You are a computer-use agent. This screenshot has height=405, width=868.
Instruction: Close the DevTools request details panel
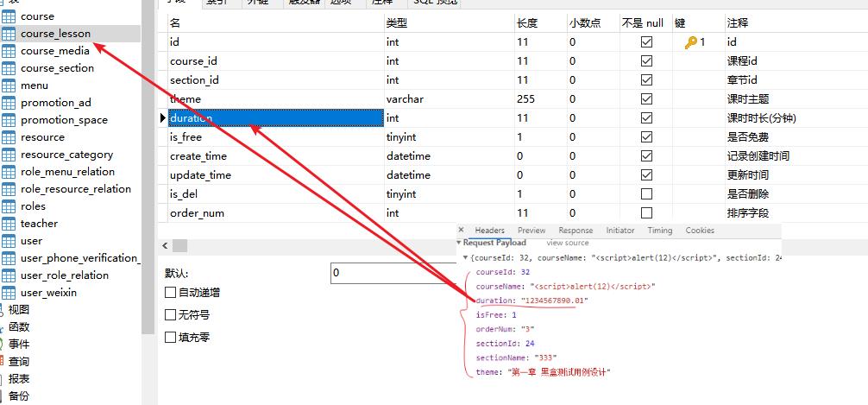[x=461, y=230]
